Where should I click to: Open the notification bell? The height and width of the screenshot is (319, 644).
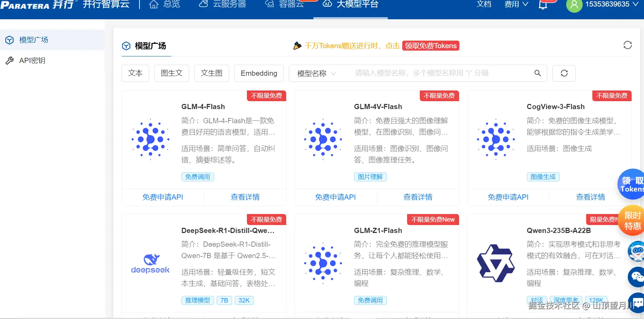pos(543,5)
